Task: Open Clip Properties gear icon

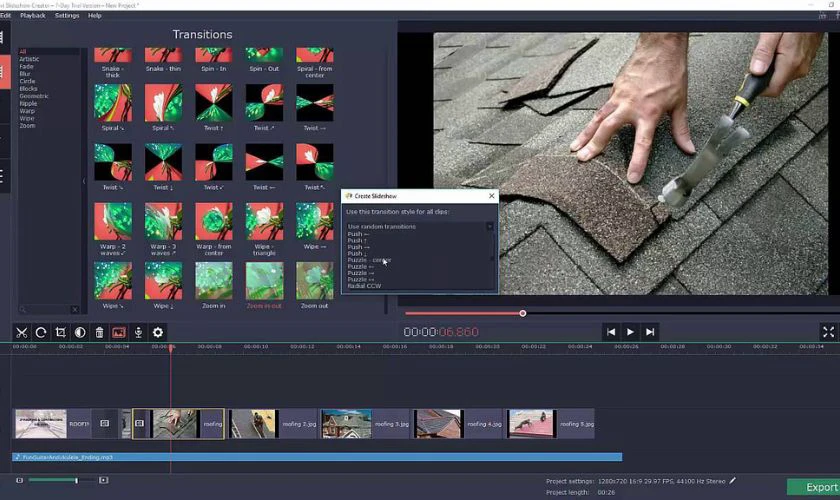Action: [158, 333]
